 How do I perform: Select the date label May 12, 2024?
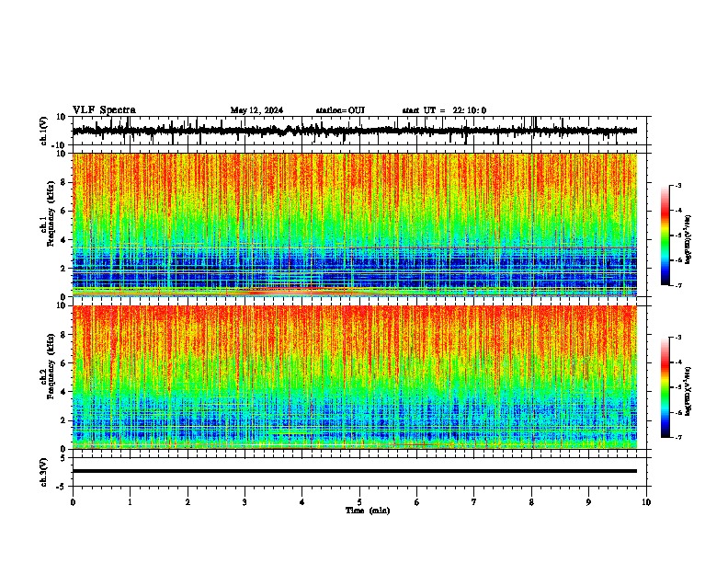pyautogui.click(x=256, y=110)
